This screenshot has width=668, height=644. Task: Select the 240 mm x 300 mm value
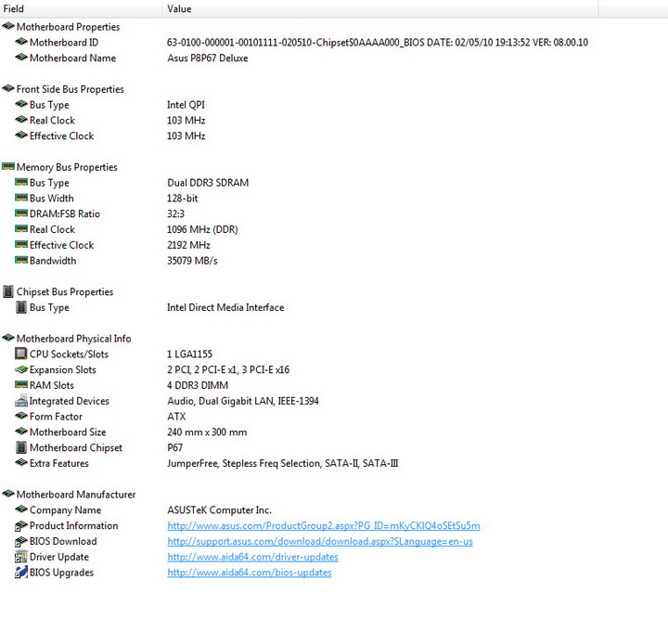pos(207,432)
